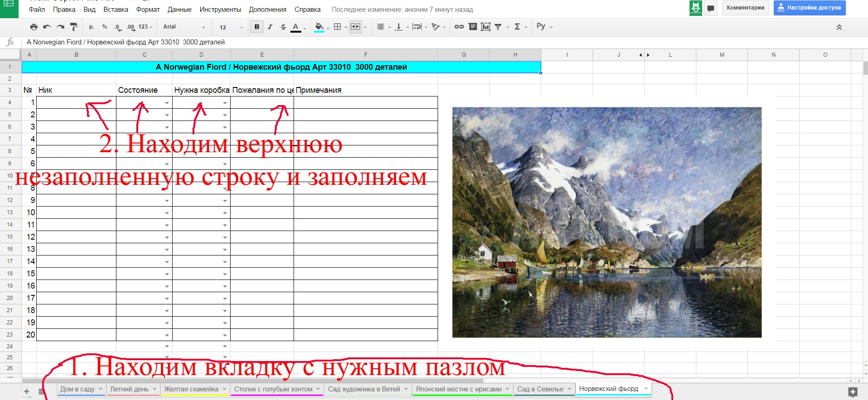Click the Настройки доступа button

809,8
